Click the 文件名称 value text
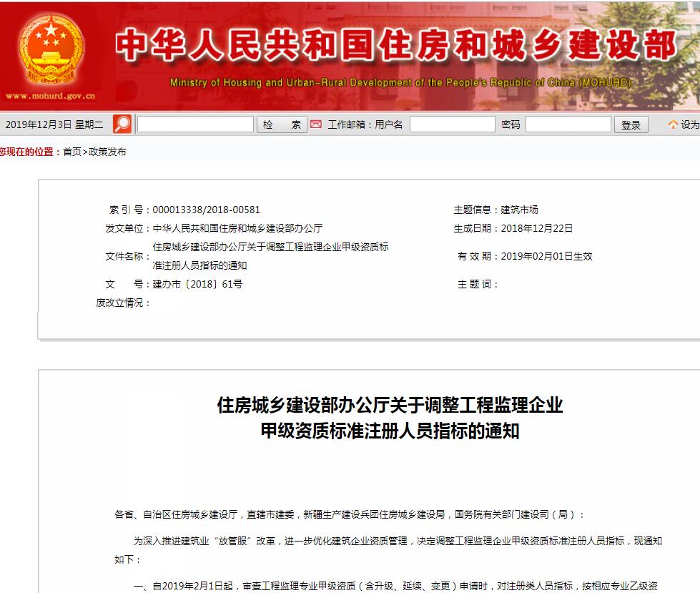Viewport: 700px width, 593px height. (x=270, y=256)
